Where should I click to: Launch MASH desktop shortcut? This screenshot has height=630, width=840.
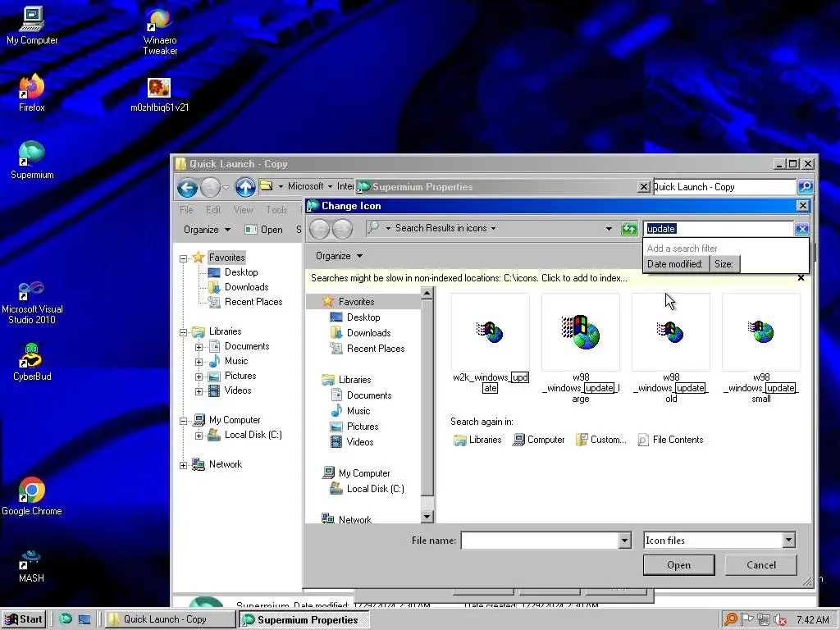pos(31,566)
